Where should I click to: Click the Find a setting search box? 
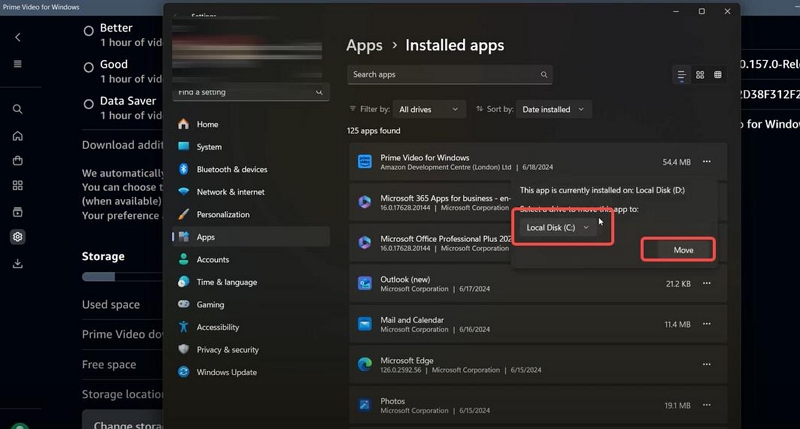pyautogui.click(x=251, y=92)
